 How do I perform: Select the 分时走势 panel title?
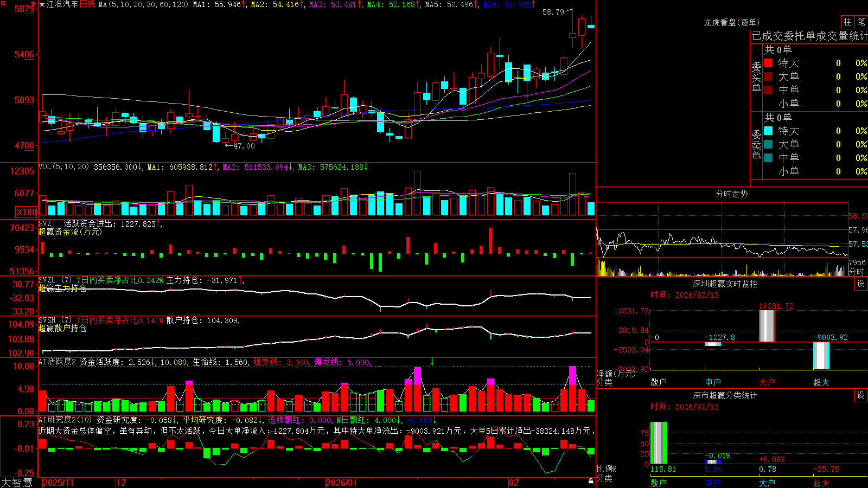pos(732,194)
